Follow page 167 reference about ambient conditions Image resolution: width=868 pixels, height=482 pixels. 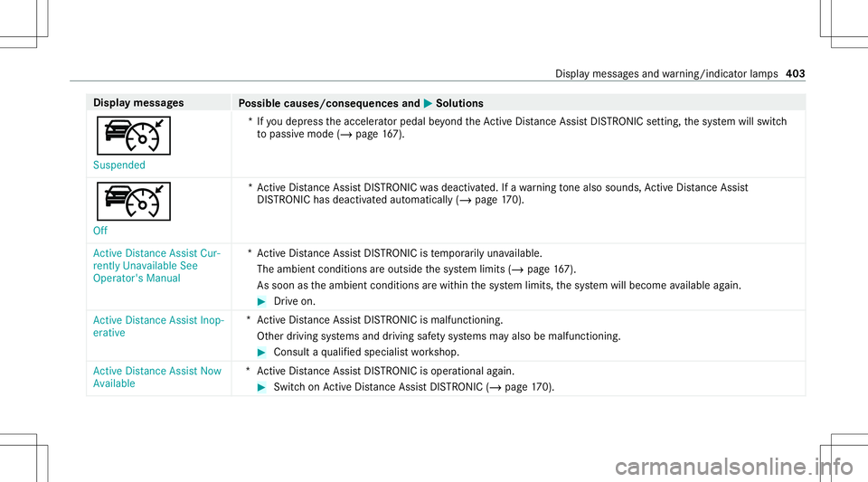pyautogui.click(x=542, y=269)
